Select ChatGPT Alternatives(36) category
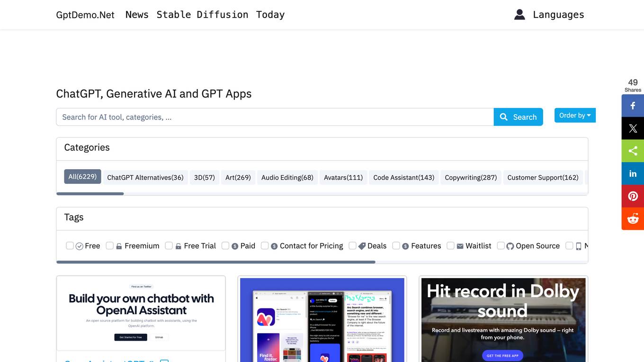Viewport: 644px width, 362px height. (145, 178)
